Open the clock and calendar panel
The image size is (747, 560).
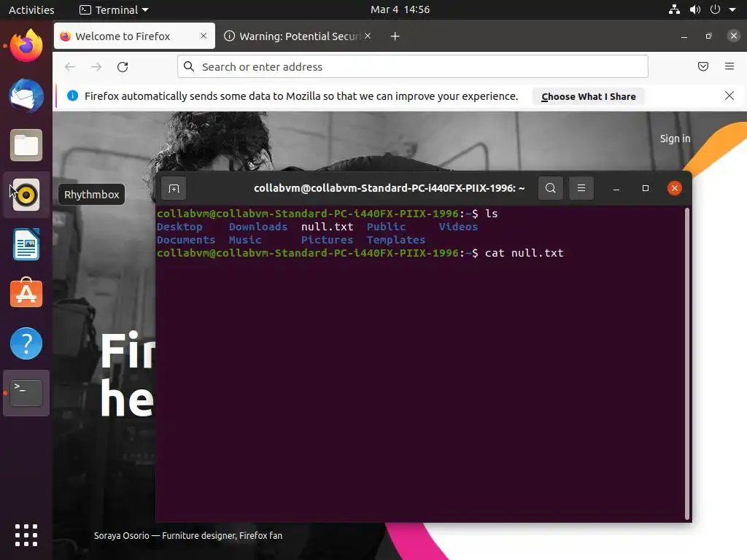[400, 9]
